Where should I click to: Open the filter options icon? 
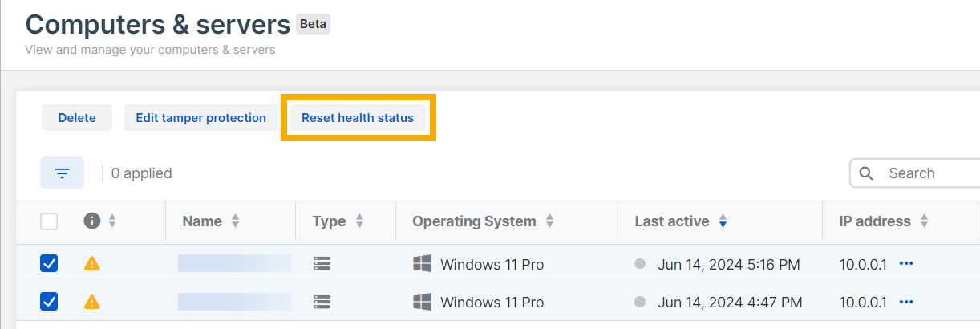click(62, 173)
